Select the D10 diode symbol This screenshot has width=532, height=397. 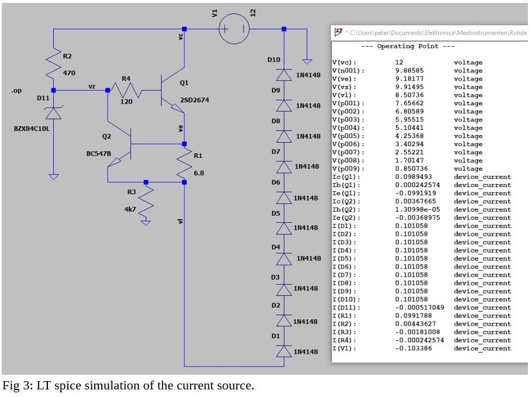284,74
